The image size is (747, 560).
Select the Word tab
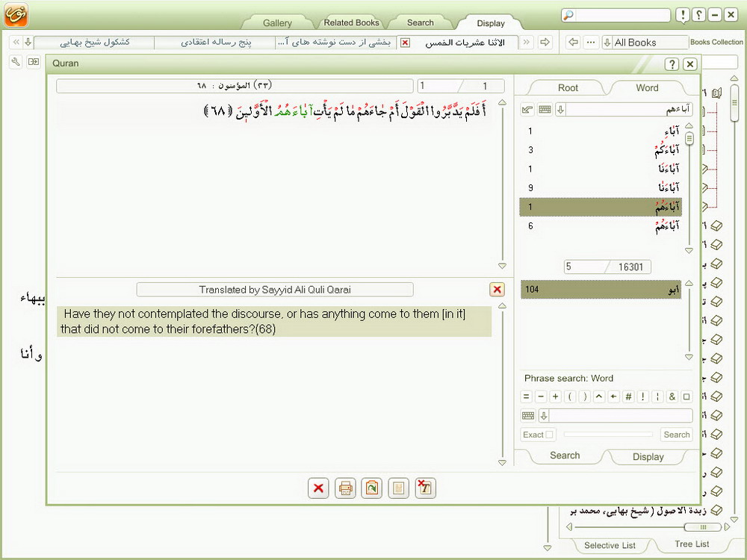point(647,87)
